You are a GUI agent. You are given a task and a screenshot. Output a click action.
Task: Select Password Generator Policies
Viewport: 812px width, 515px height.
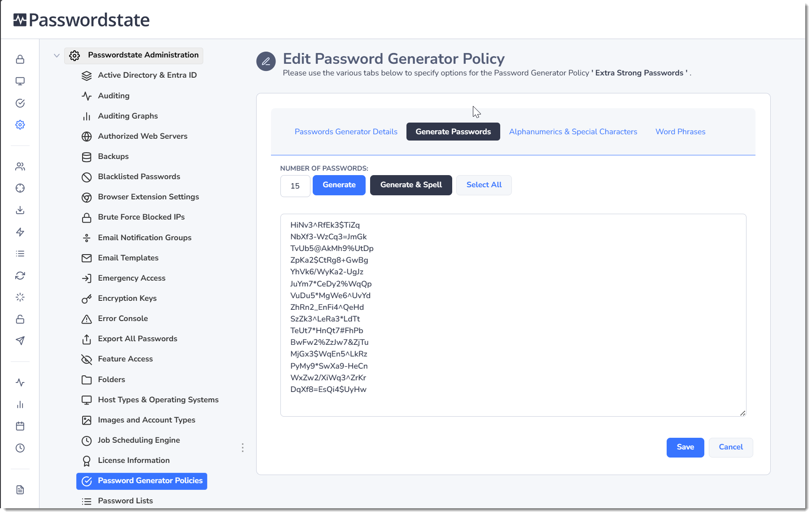click(x=142, y=481)
